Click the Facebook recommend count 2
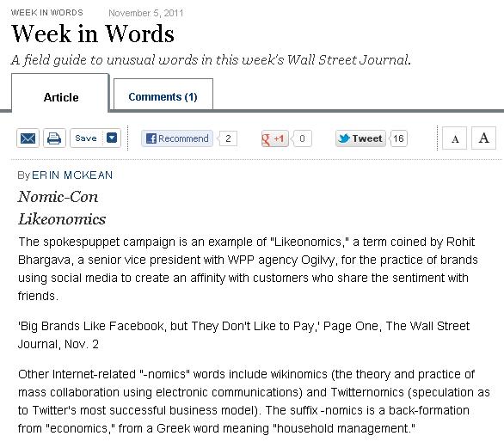 pos(228,138)
